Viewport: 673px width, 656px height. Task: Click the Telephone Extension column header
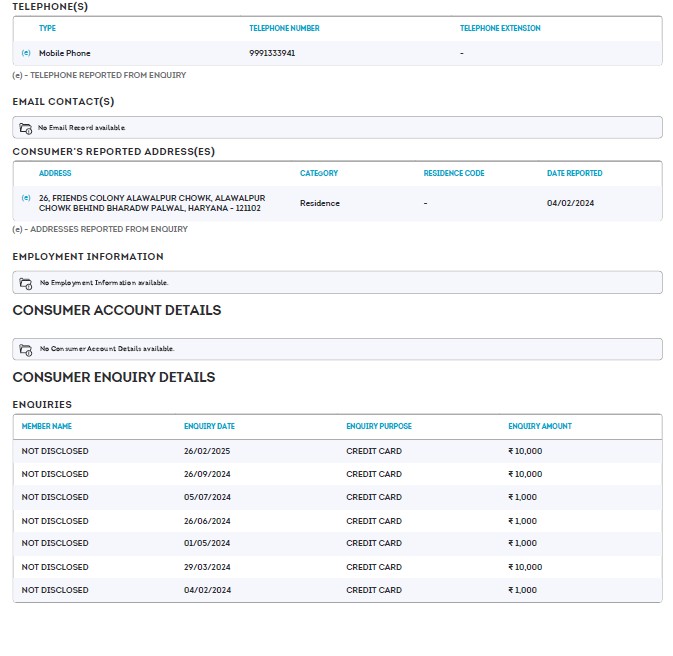click(x=500, y=28)
